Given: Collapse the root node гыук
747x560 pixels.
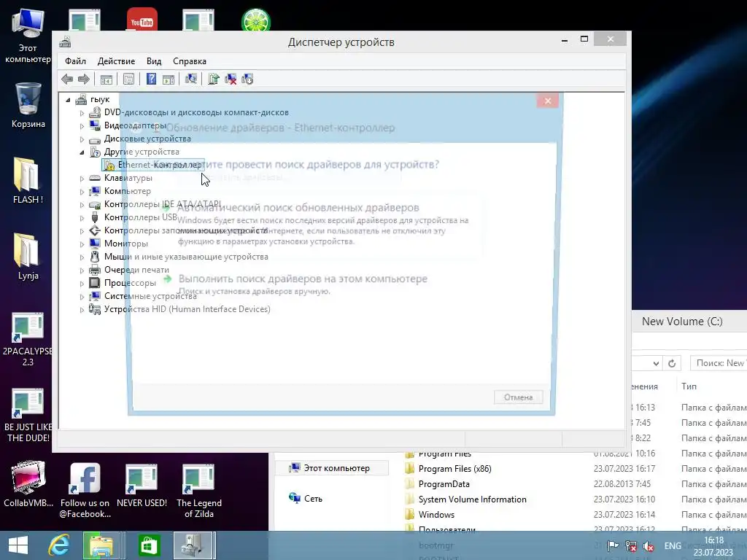Looking at the screenshot, I should click(68, 100).
